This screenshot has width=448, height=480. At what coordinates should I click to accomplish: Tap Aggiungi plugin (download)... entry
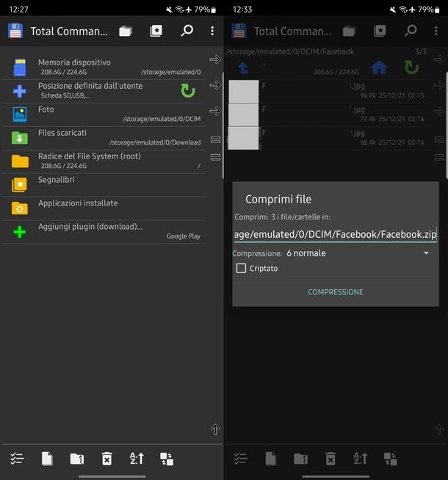point(104,232)
